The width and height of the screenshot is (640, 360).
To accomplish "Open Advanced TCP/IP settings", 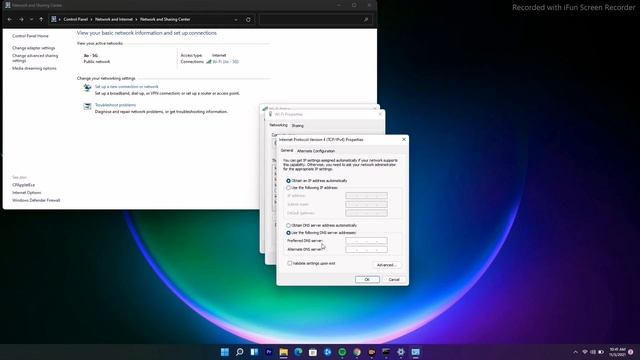I will [387, 265].
